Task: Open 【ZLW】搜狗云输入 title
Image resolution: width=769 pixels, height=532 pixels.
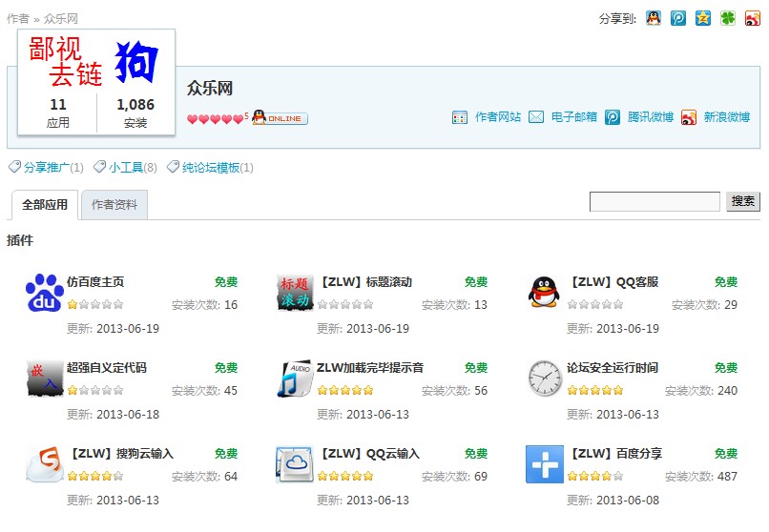Action: pos(120,454)
